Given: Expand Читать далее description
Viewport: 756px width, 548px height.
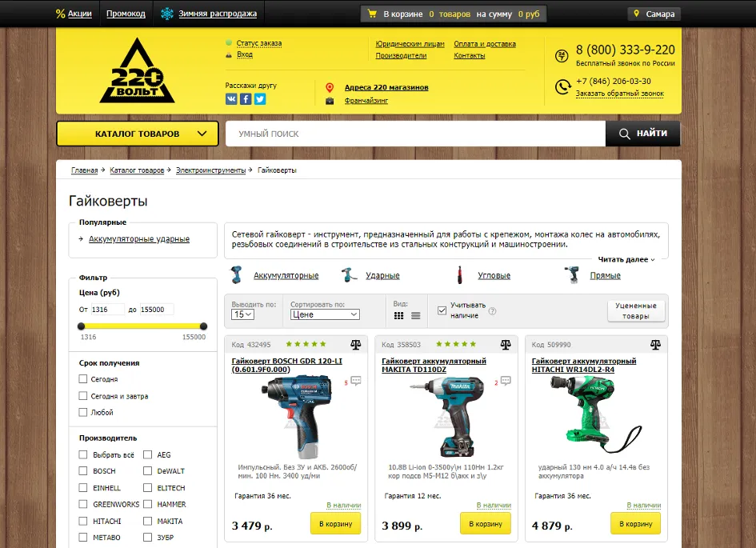Looking at the screenshot, I should click(626, 259).
